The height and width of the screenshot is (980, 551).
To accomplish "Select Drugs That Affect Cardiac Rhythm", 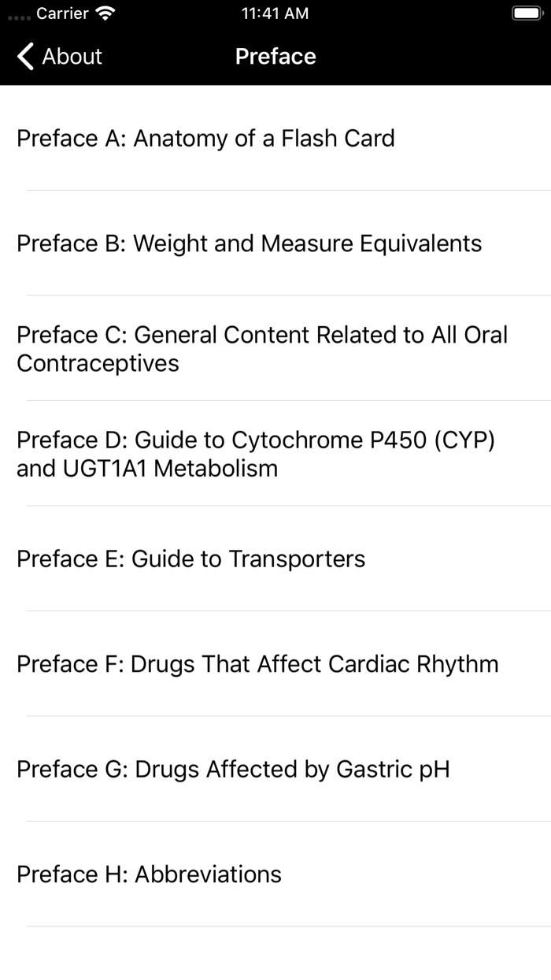I will coord(257,664).
